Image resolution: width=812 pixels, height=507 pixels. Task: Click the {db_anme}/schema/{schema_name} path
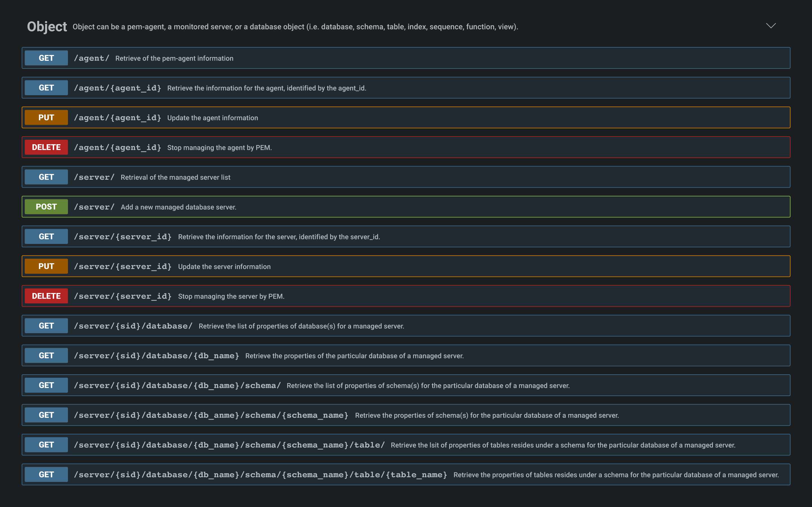(x=211, y=415)
